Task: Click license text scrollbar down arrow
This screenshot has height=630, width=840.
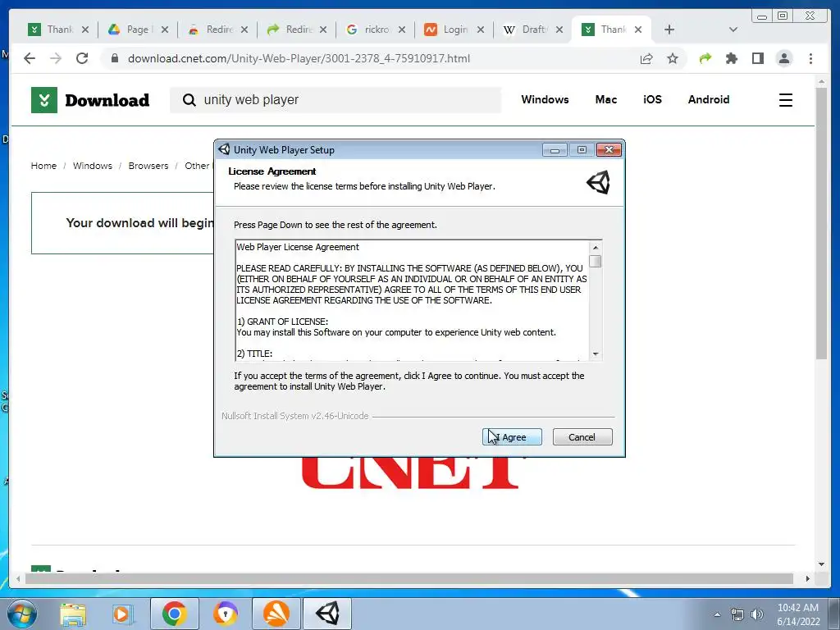Action: point(596,354)
